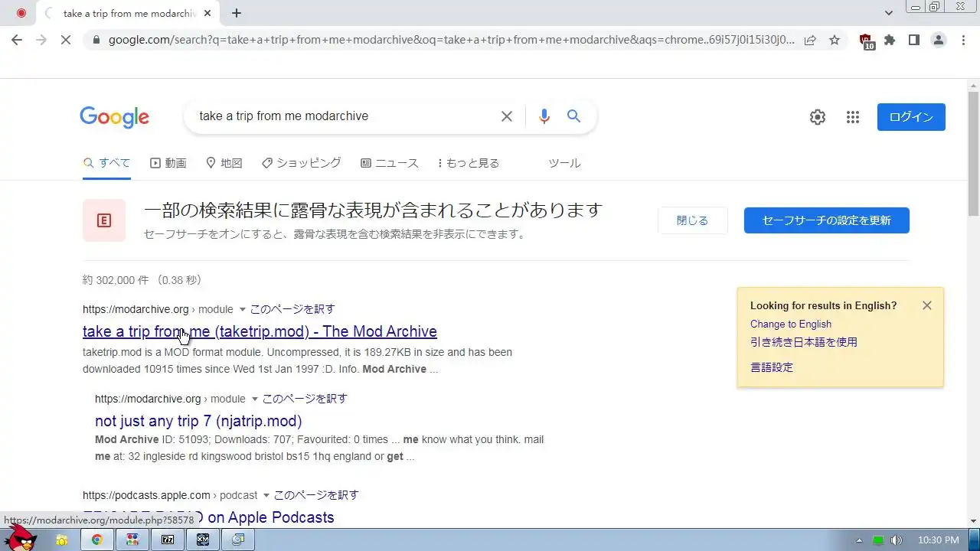980x551 pixels.
Task: Open the volume tray icon
Action: tap(896, 540)
